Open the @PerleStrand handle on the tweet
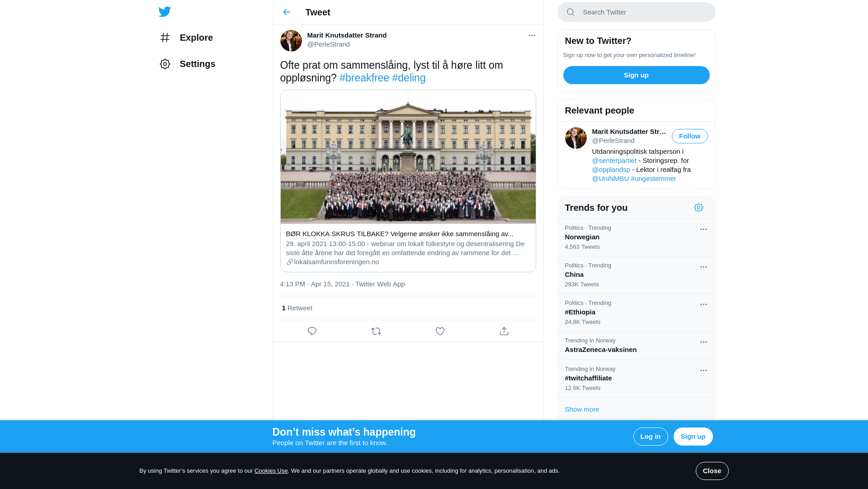Image resolution: width=868 pixels, height=489 pixels. tap(329, 44)
